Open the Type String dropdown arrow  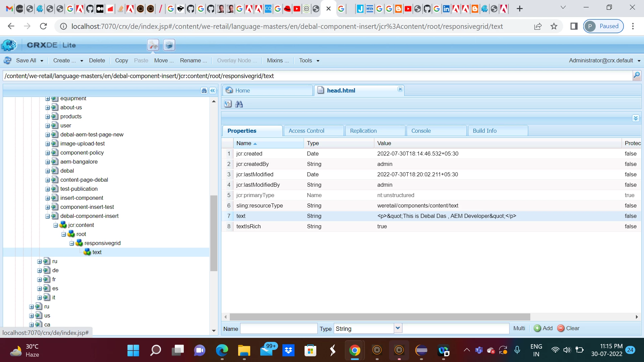[x=397, y=328]
